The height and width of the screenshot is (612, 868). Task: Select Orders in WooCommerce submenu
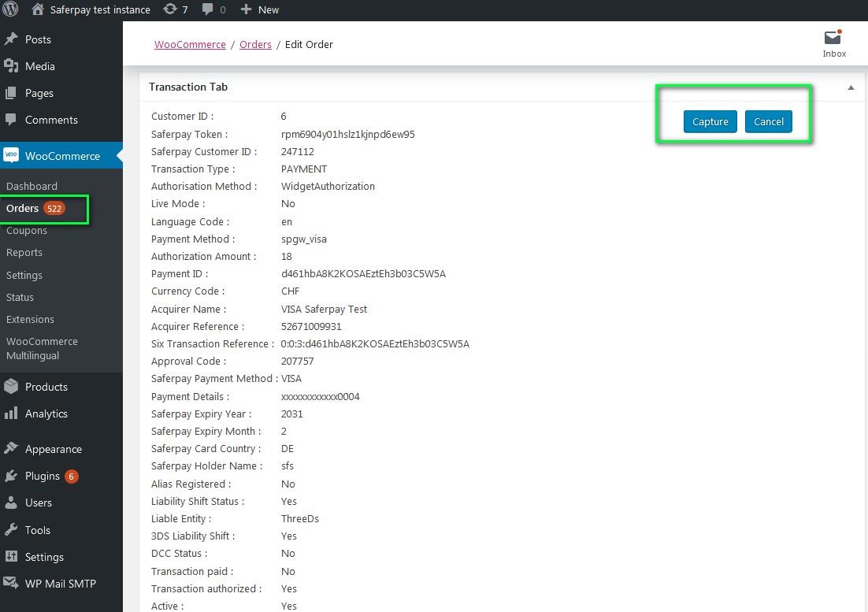[x=22, y=208]
